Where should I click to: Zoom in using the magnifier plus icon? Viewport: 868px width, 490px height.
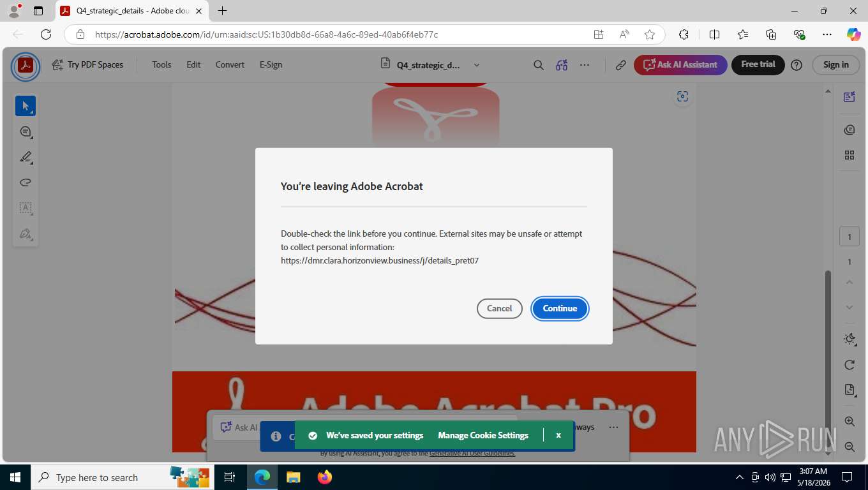pos(849,421)
